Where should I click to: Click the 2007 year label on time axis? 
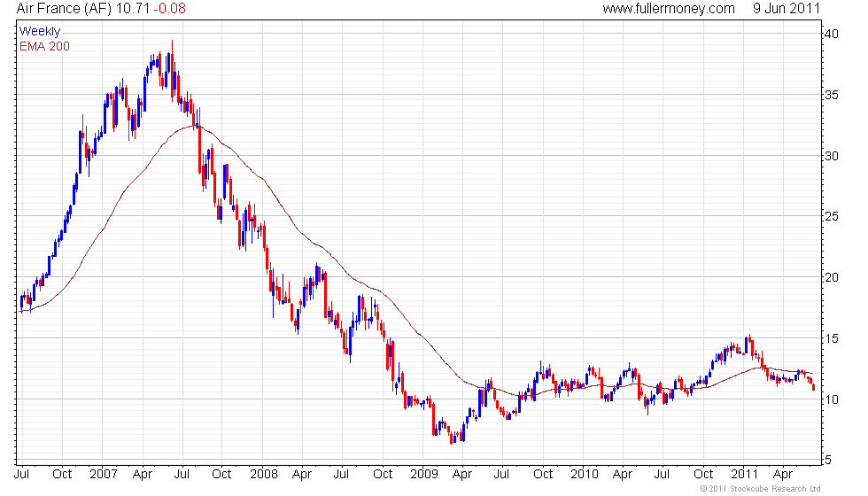(104, 475)
